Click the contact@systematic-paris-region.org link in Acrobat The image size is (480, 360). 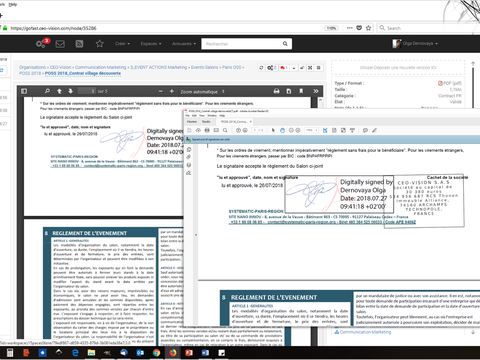click(x=302, y=222)
